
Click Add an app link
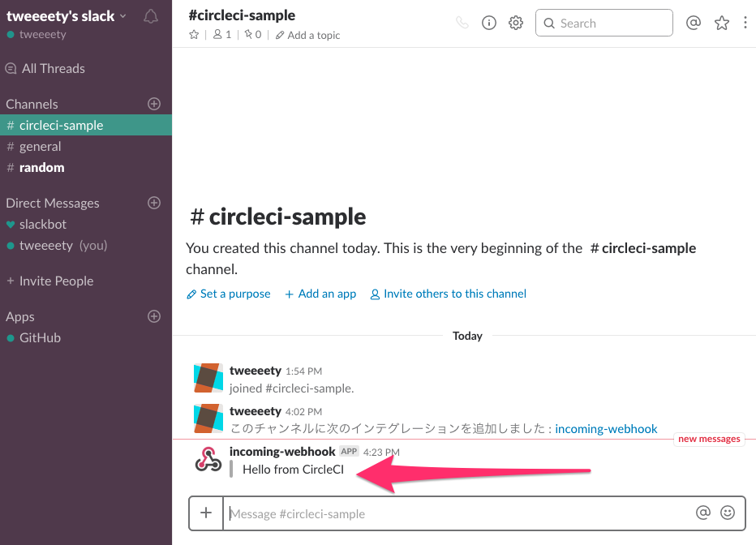tap(320, 294)
